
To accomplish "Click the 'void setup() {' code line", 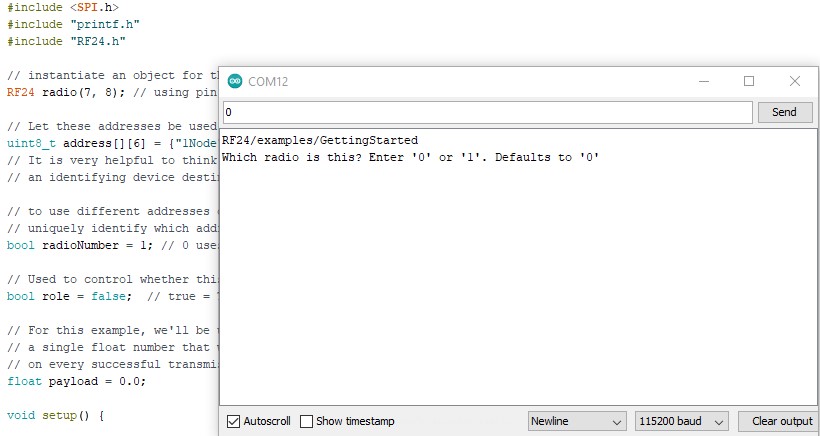I will point(55,414).
